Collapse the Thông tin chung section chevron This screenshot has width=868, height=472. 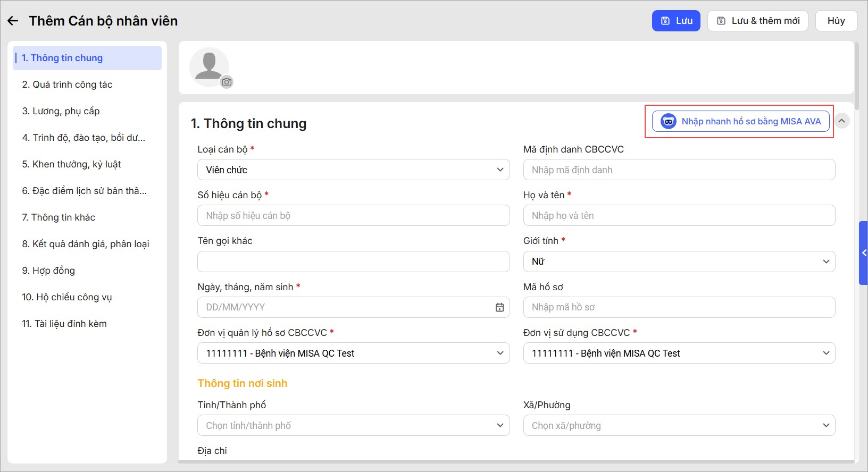[x=841, y=121]
